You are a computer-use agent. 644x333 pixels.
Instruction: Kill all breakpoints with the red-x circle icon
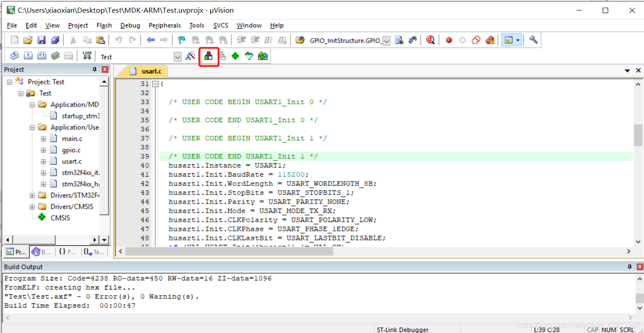490,40
